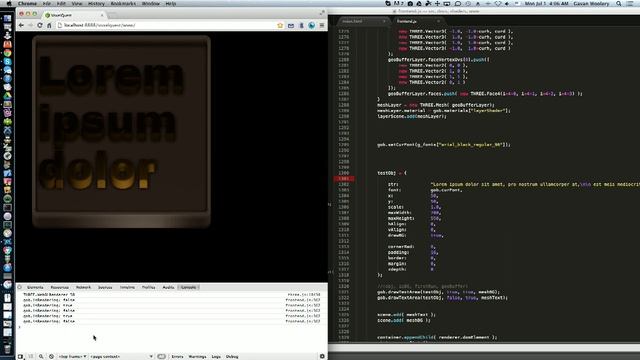
Task: Open the top frame dropdown in console
Action: coord(72,356)
